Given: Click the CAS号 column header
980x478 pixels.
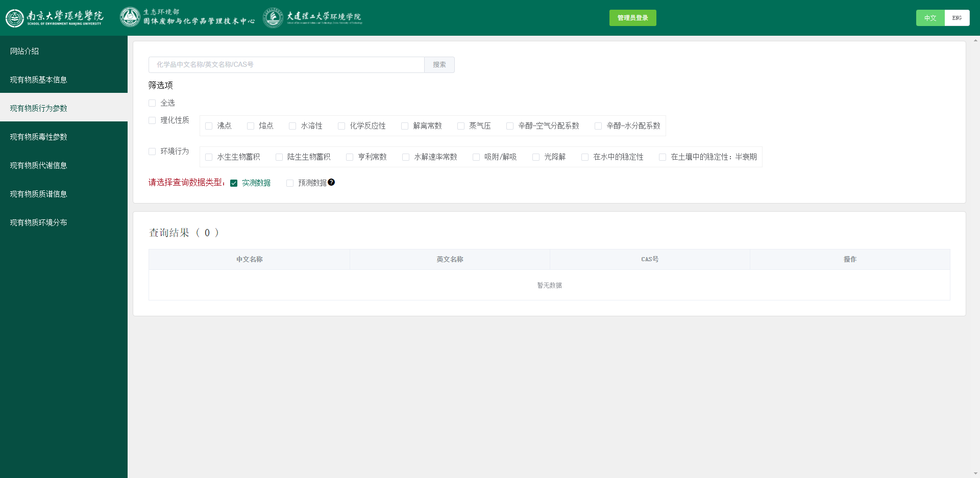Looking at the screenshot, I should (650, 259).
